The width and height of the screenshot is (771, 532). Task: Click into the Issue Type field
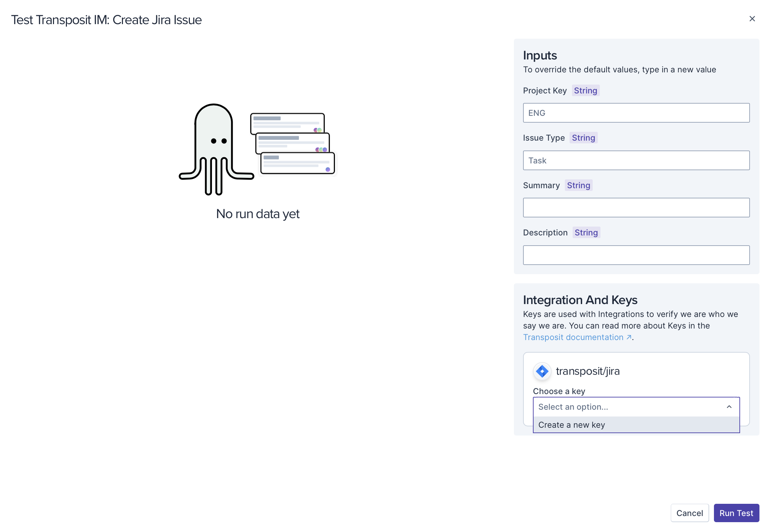[x=636, y=160]
